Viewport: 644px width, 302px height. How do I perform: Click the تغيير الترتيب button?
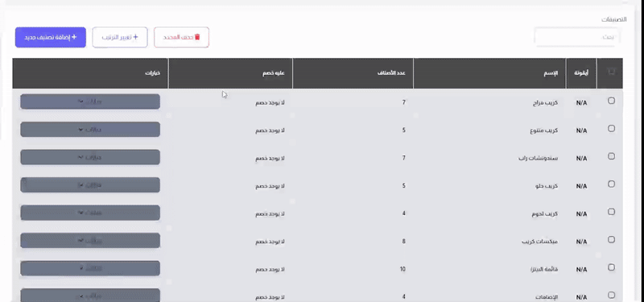pos(120,37)
